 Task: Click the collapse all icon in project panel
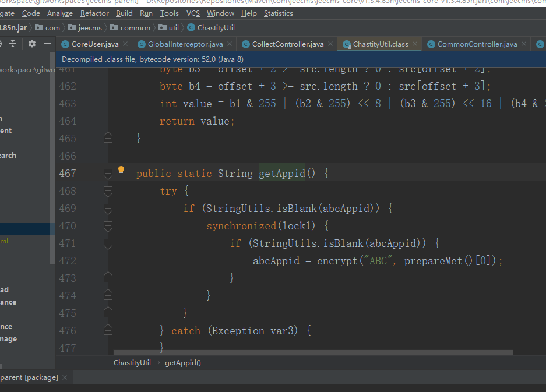point(13,44)
